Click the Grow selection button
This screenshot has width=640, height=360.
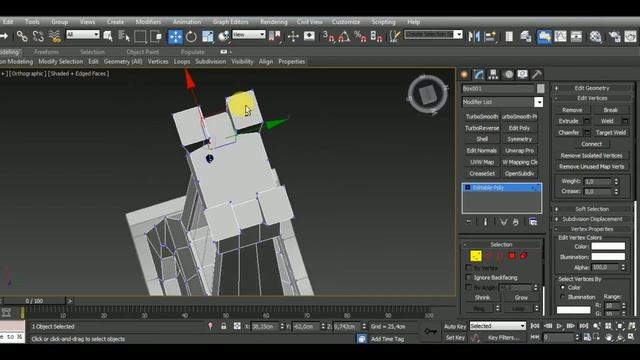[x=521, y=298]
